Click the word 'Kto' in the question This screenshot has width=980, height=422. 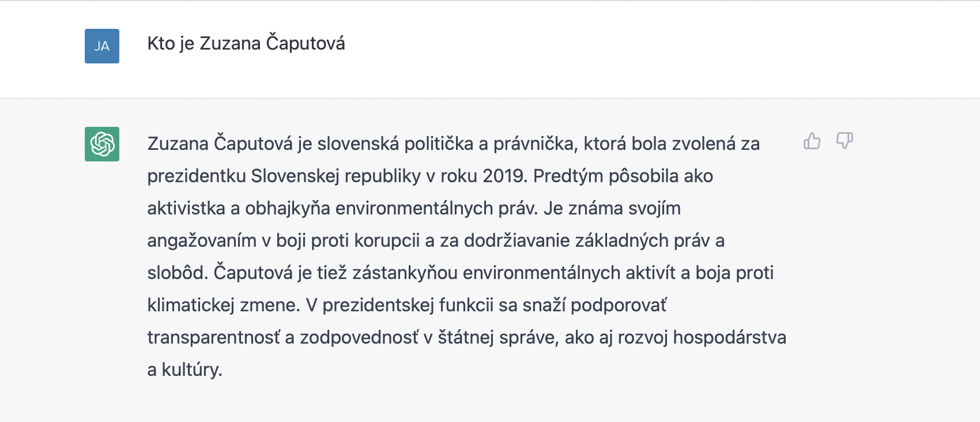161,43
